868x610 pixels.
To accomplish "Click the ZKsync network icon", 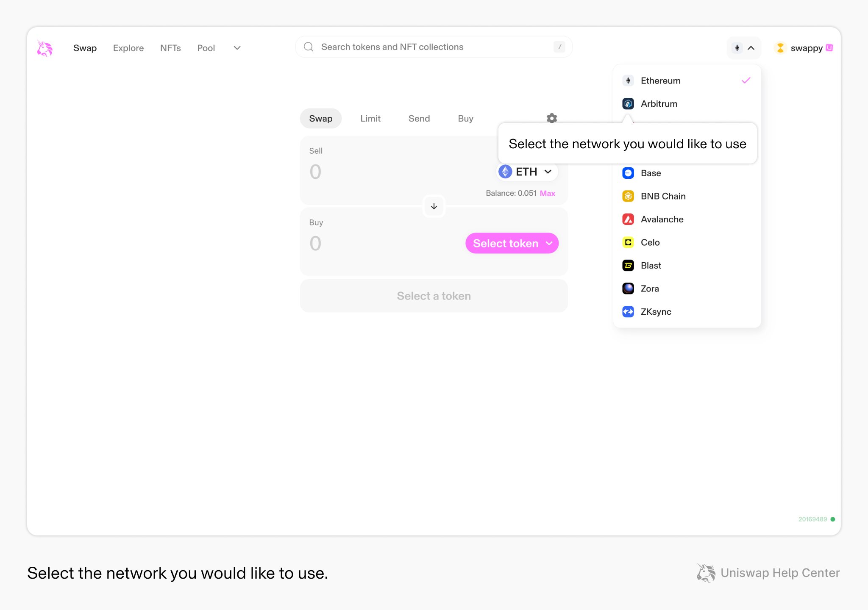I will coord(628,311).
